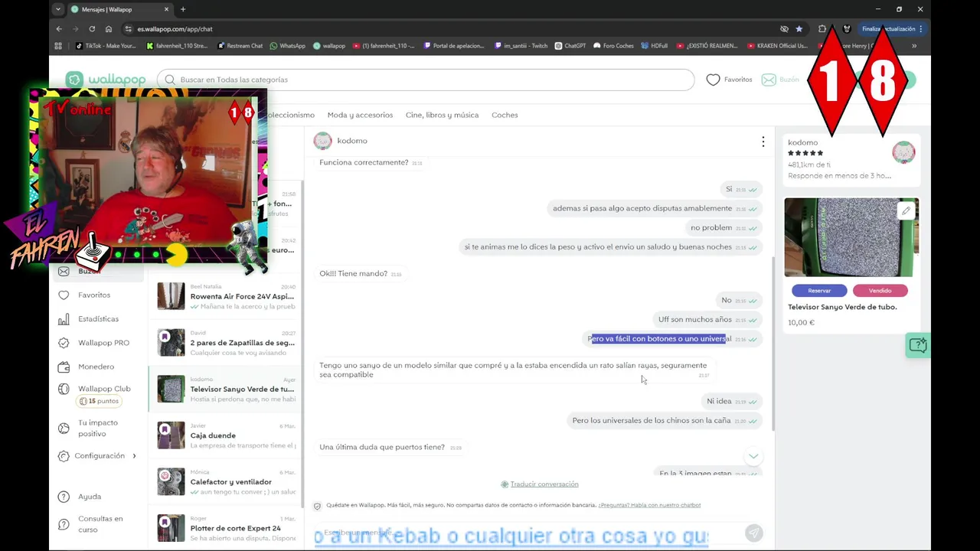Open Foro Coches bookmark
This screenshot has height=551, width=980.
(x=614, y=46)
